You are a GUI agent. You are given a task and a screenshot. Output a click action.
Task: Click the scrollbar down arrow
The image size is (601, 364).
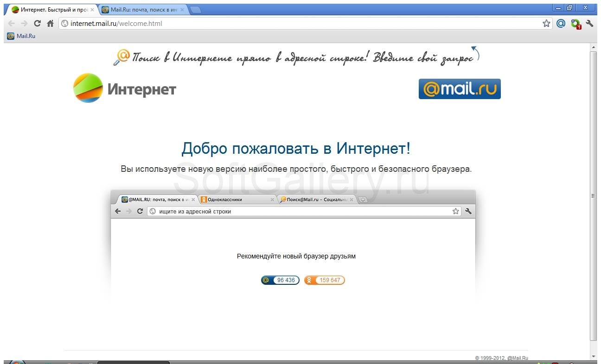(x=594, y=356)
